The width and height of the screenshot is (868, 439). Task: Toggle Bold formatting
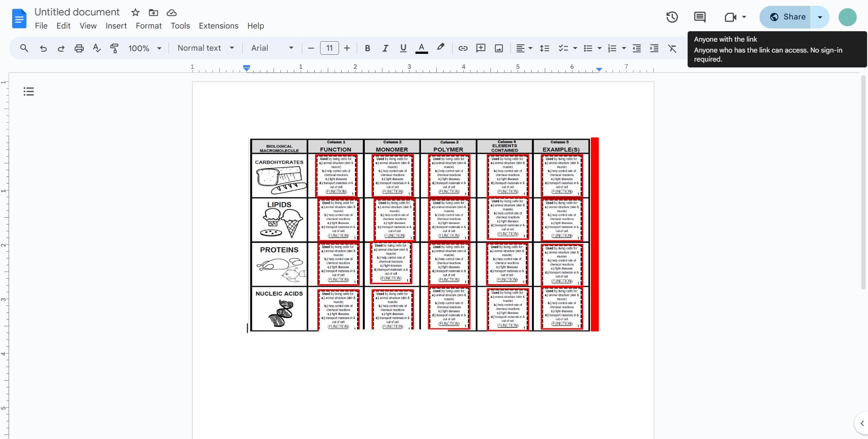click(367, 48)
